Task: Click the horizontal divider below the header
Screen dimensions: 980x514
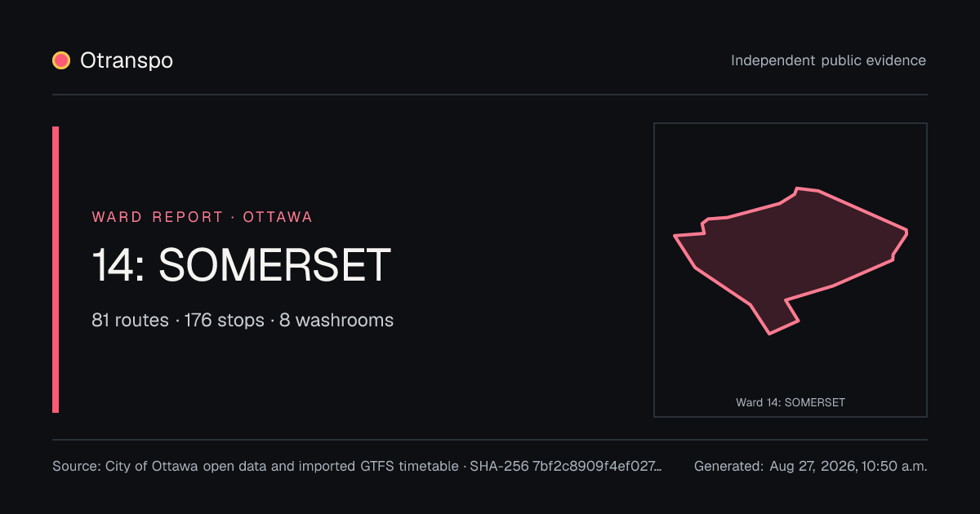Action: pos(490,95)
